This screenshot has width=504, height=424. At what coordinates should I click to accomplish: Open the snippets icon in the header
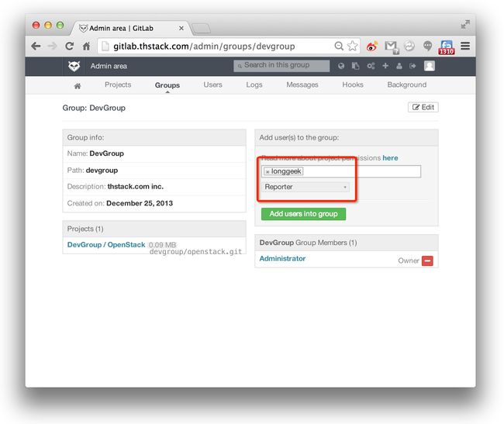pos(355,66)
